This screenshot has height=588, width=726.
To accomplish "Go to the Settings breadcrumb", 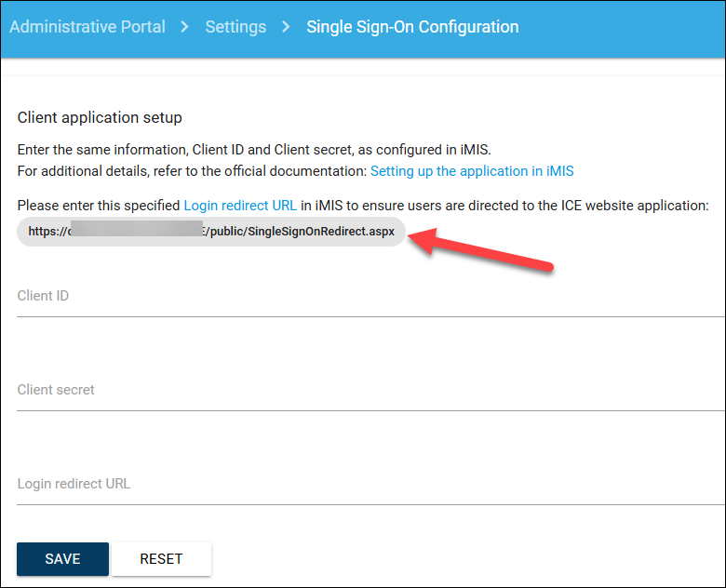I will tap(235, 27).
